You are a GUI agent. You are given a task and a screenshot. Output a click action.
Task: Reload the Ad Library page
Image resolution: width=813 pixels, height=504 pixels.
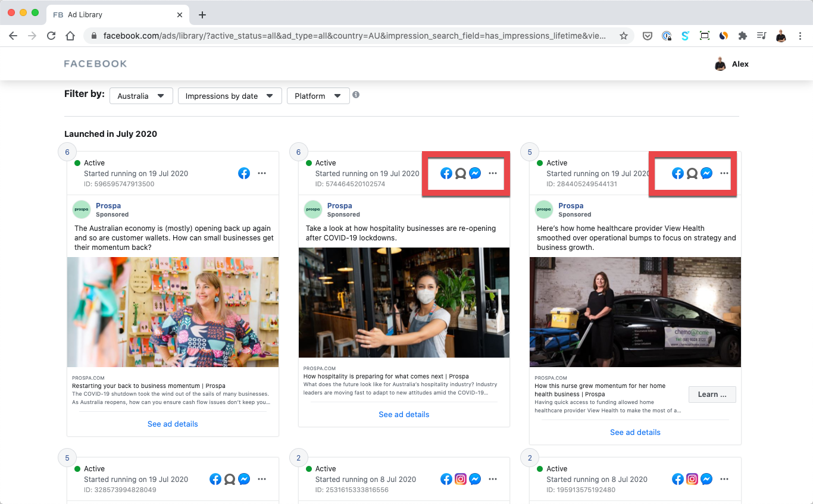(x=51, y=36)
